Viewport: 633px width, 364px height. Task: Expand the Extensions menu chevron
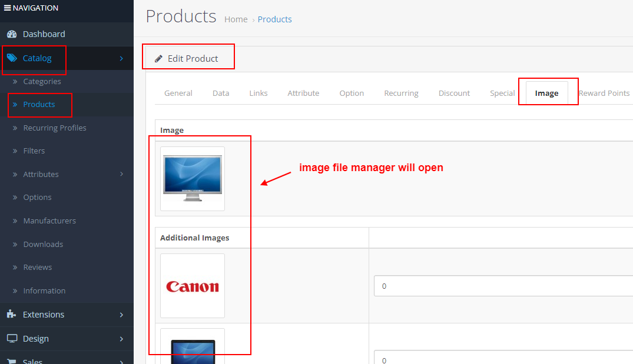point(122,315)
